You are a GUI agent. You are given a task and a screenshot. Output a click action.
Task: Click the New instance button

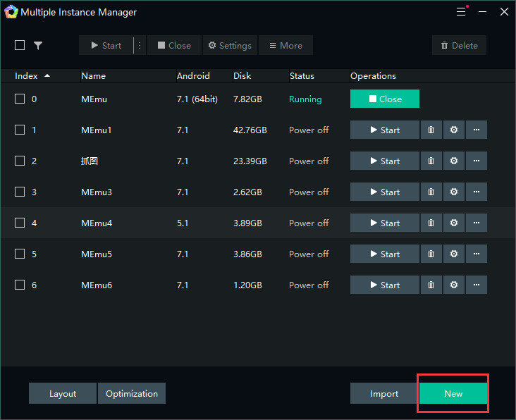453,394
